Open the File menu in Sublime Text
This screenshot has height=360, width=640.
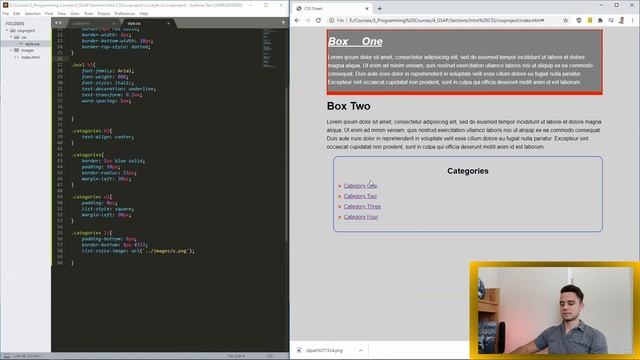[6, 13]
